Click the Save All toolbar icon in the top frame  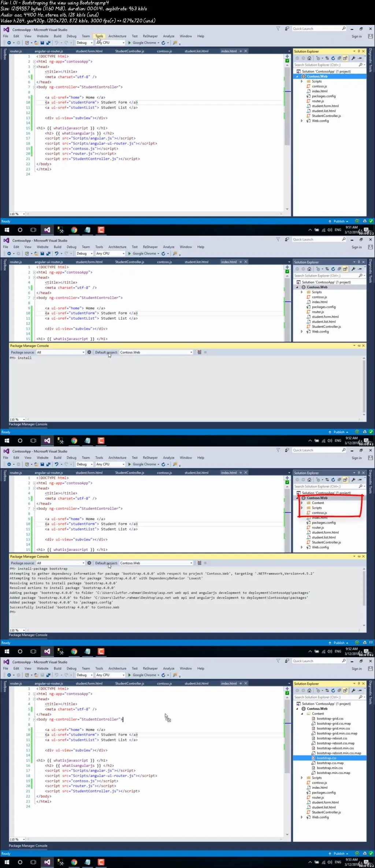(48, 43)
